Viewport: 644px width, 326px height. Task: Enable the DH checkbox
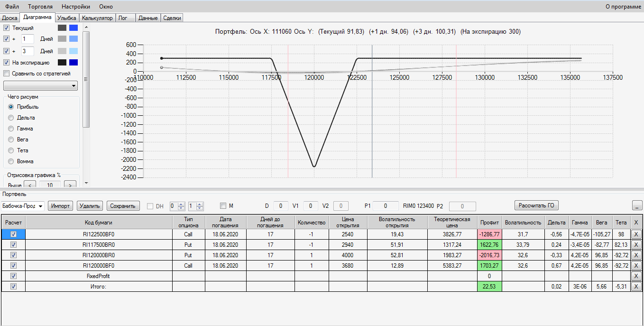coord(150,206)
